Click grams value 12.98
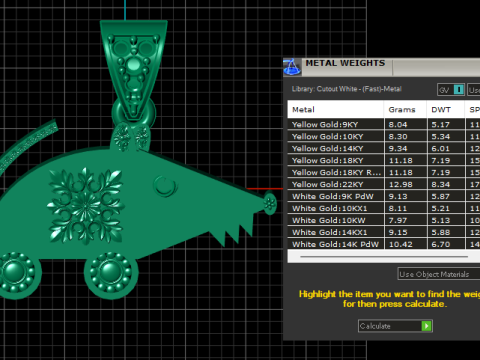 pos(400,185)
